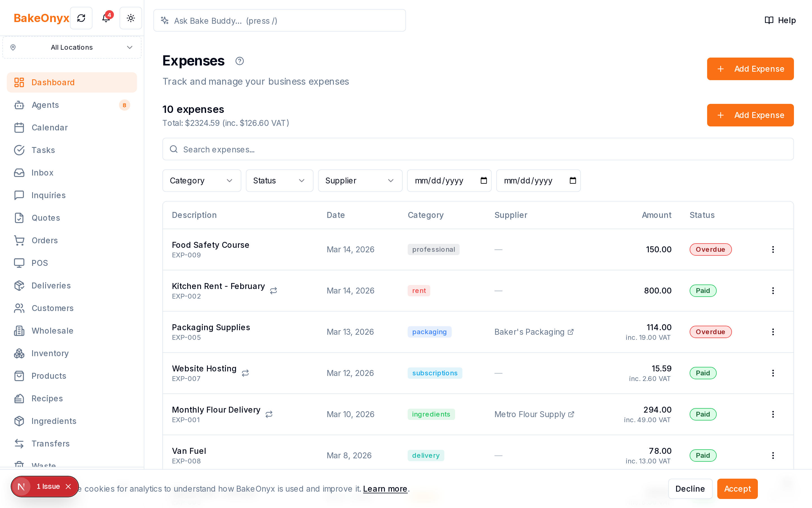Open calendar picker of second date filter
812x508 pixels.
click(x=573, y=180)
